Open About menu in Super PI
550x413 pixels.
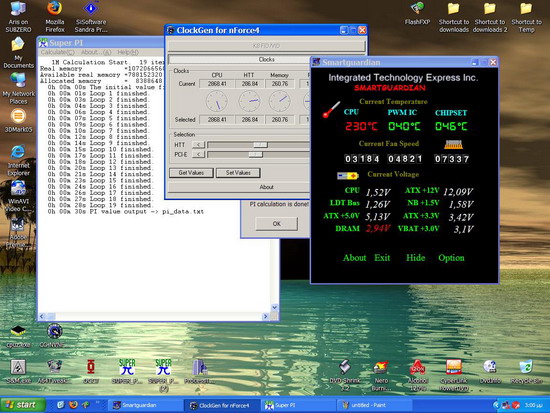(x=96, y=52)
